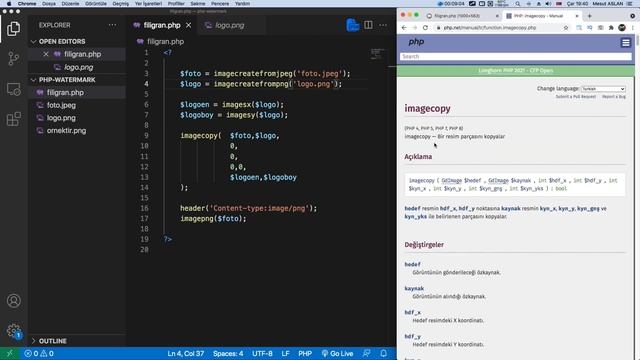
Task: Click the code minimap in editor
Action: point(378,54)
